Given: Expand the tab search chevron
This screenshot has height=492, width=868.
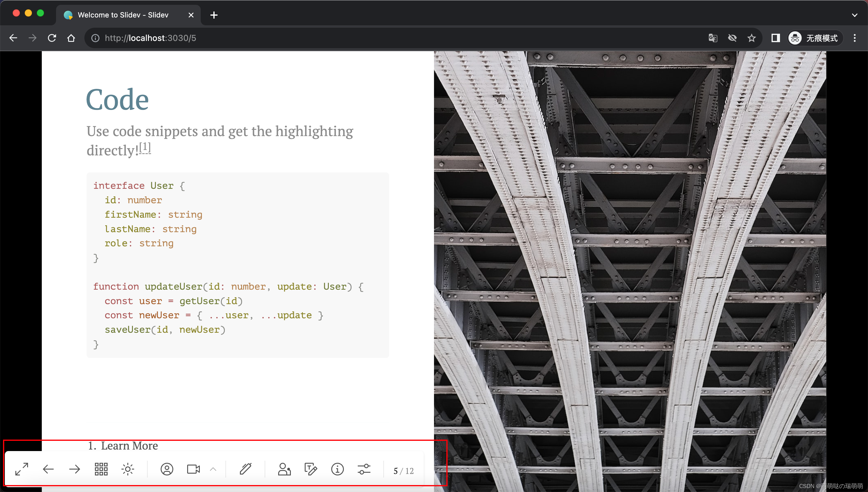Looking at the screenshot, I should click(854, 15).
